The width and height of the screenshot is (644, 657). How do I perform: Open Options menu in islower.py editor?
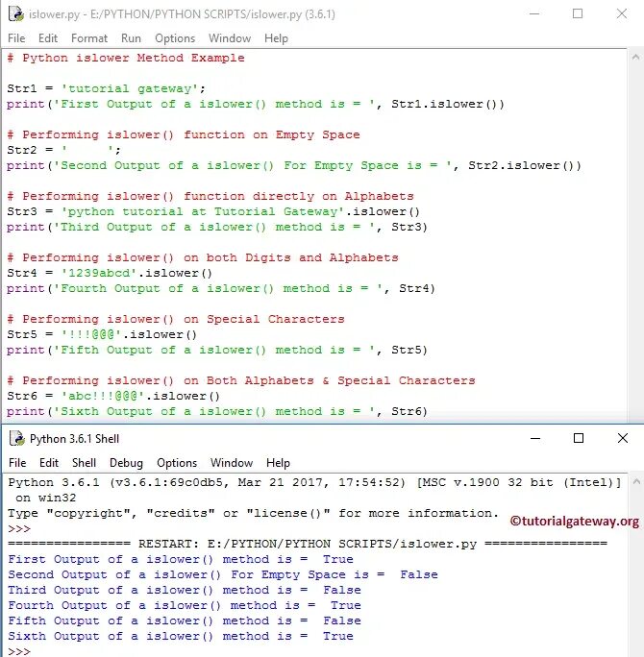175,38
